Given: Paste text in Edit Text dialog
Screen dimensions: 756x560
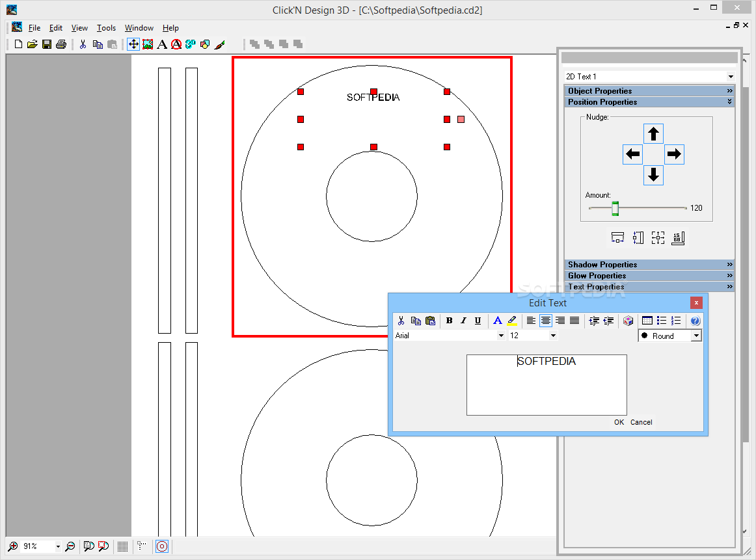Looking at the screenshot, I should [x=430, y=321].
